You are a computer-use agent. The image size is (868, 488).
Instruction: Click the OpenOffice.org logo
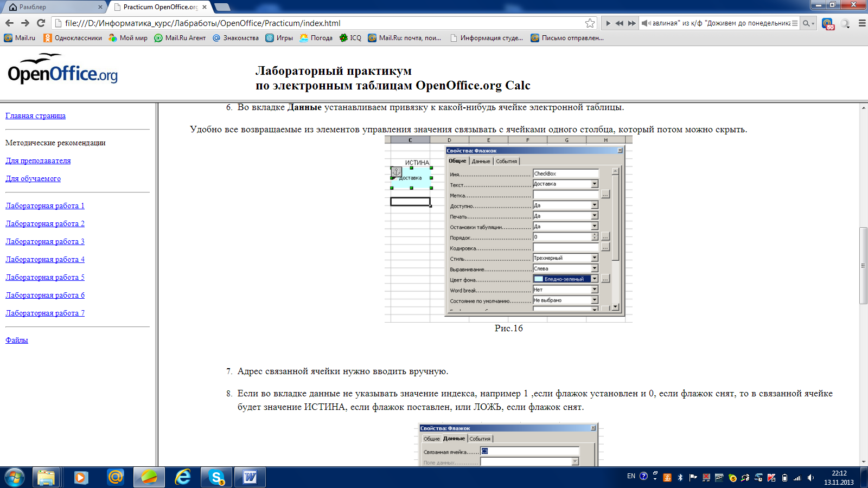[x=62, y=69]
